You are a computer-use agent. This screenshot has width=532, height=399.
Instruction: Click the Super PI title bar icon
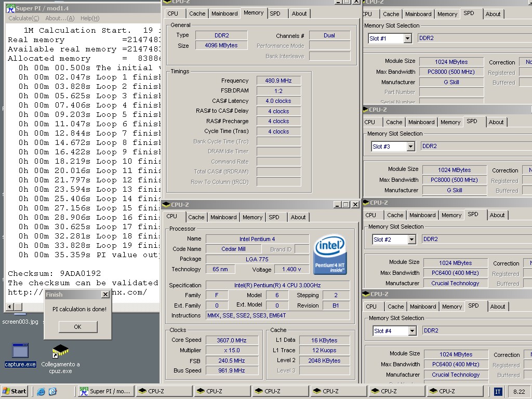(10, 8)
